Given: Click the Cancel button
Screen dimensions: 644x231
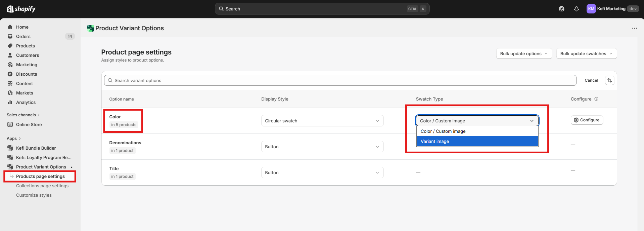Looking at the screenshot, I should 591,80.
